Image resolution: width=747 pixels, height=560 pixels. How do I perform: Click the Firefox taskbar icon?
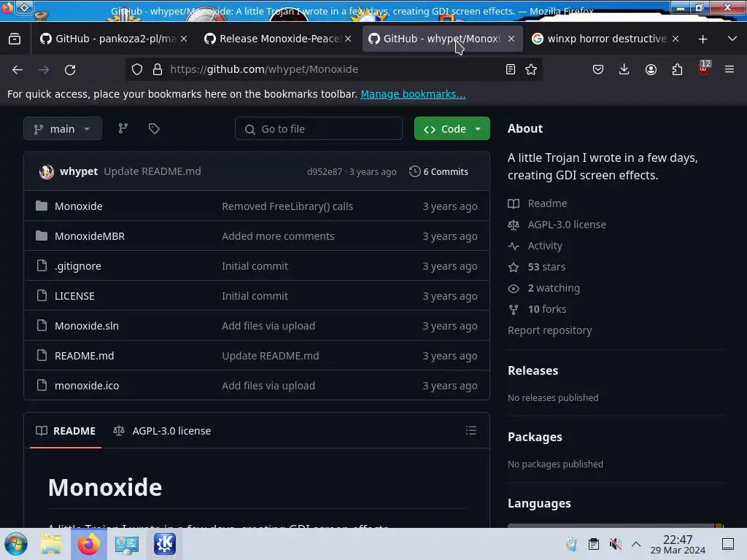(x=89, y=544)
